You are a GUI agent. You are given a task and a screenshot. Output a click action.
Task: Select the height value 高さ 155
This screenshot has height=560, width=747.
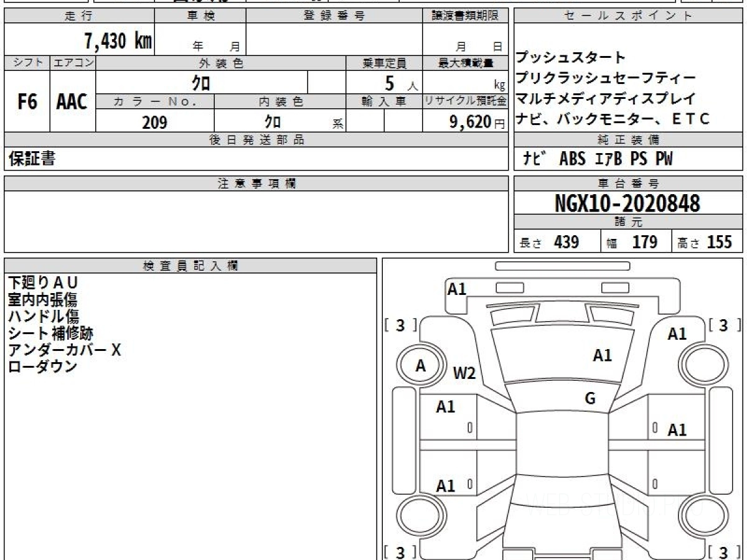coord(705,242)
